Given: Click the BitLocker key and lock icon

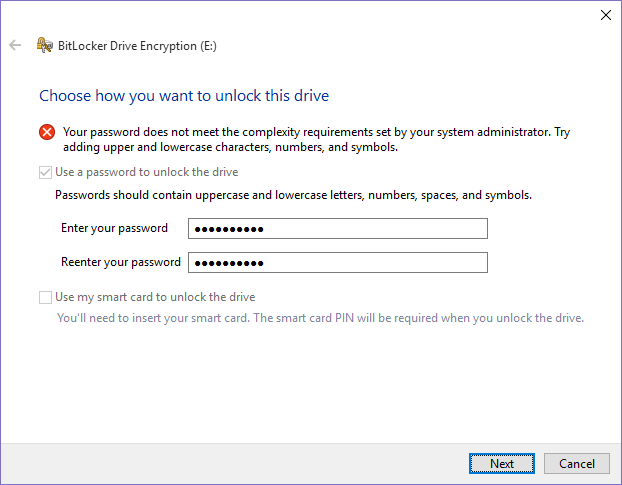Looking at the screenshot, I should click(x=44, y=45).
